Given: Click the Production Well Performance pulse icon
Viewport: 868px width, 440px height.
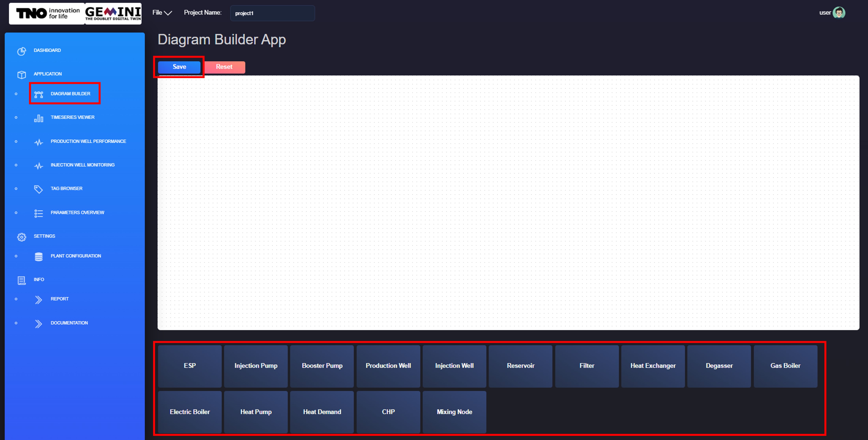Looking at the screenshot, I should pyautogui.click(x=38, y=142).
